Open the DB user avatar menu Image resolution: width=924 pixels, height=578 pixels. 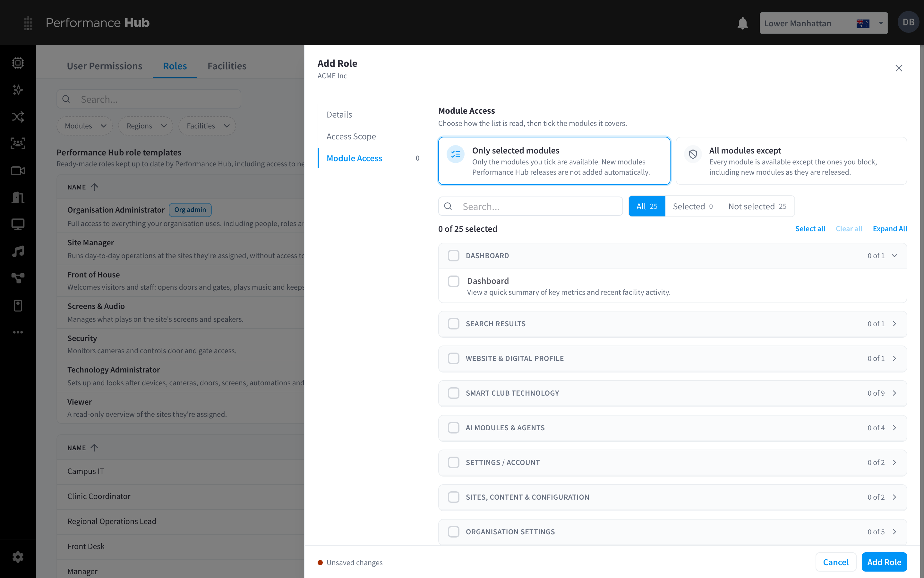click(x=908, y=22)
